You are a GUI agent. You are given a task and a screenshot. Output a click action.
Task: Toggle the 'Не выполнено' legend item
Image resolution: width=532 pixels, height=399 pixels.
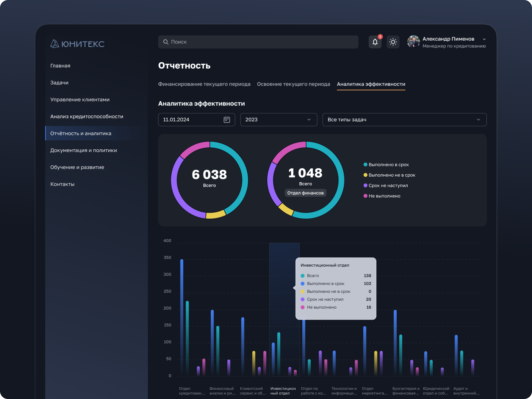pyautogui.click(x=384, y=196)
